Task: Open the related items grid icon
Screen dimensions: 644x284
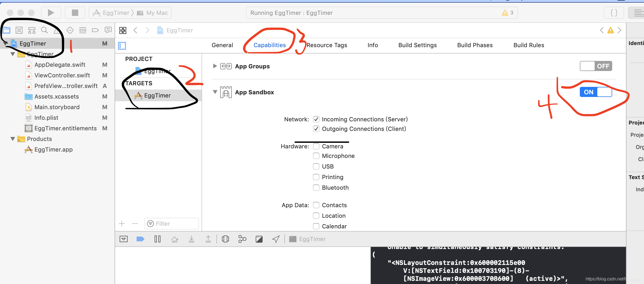Action: tap(123, 30)
